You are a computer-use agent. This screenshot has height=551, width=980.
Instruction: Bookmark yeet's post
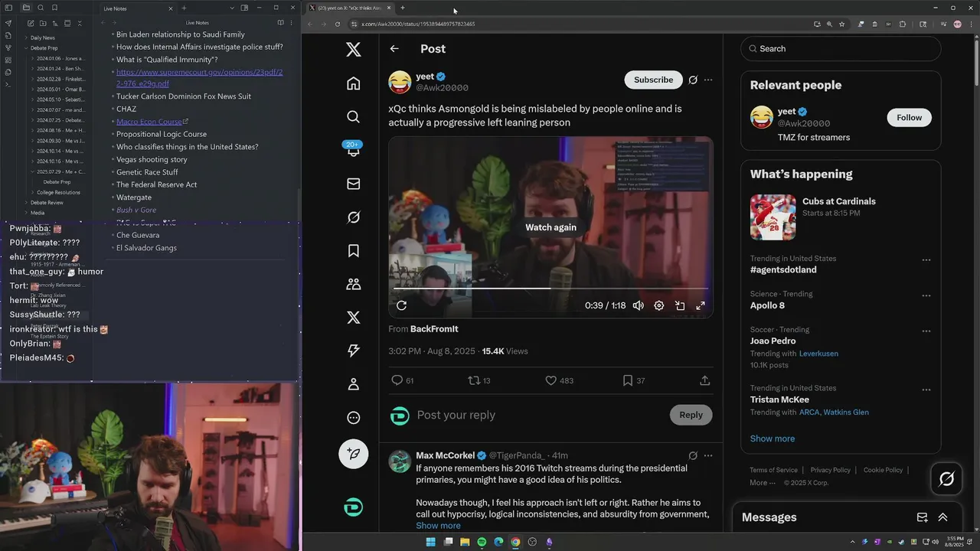click(627, 380)
